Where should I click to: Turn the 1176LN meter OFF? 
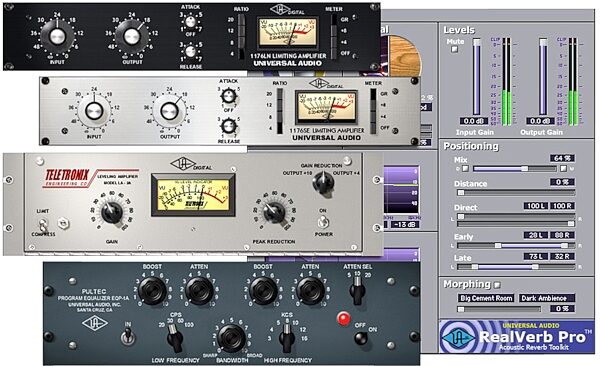click(334, 53)
